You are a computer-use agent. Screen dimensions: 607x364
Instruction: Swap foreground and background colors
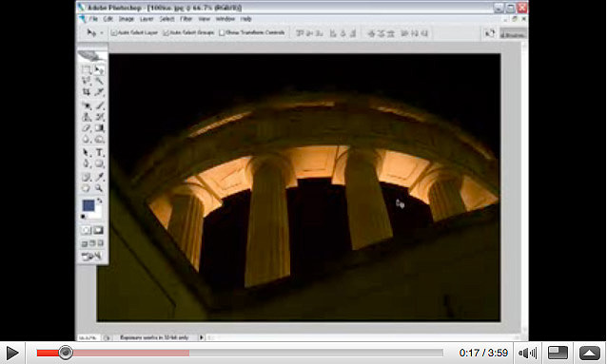point(100,201)
